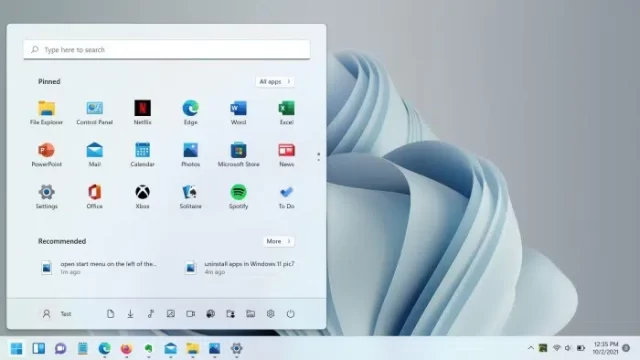Image resolution: width=640 pixels, height=360 pixels.
Task: Expand More recommended items
Action: pyautogui.click(x=278, y=241)
